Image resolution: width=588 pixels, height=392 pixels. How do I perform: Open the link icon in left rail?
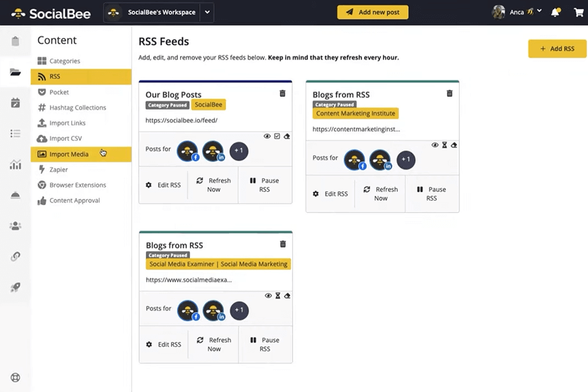15,257
